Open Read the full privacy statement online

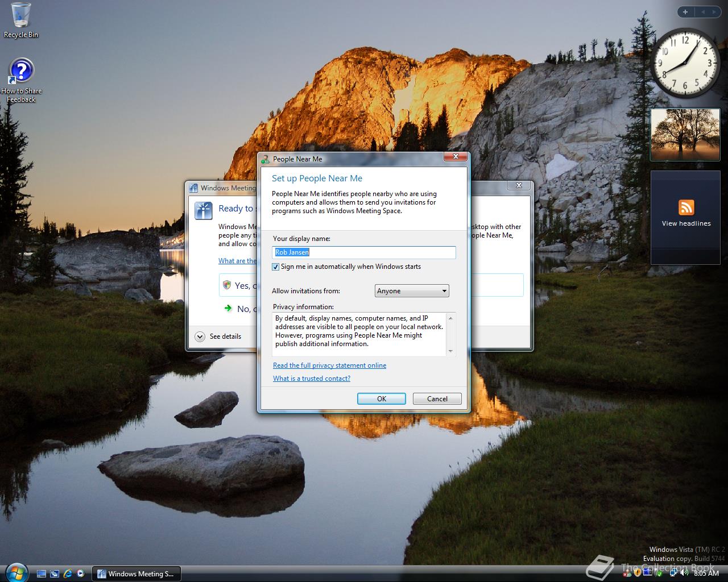coord(329,365)
